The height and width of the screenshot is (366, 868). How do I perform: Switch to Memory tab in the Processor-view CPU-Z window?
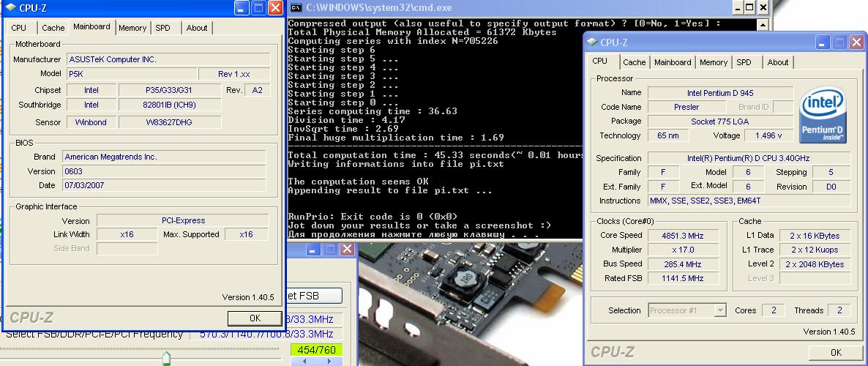(x=714, y=62)
